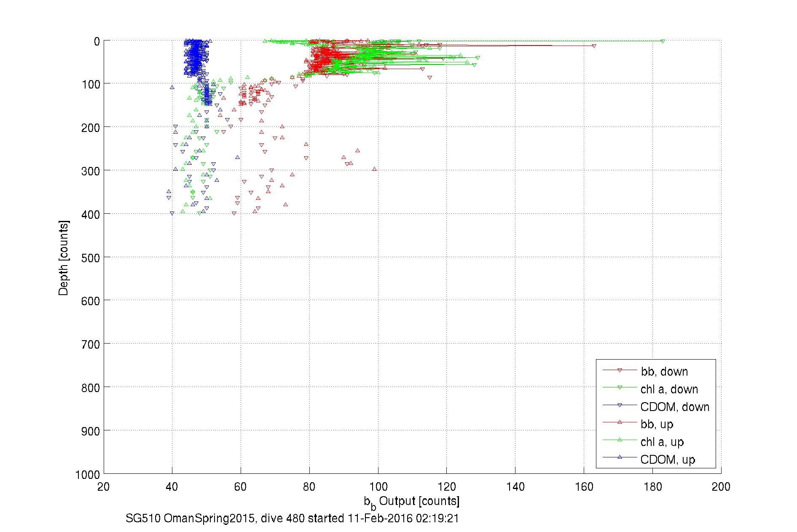Viewport: 797px width, 532px height.
Task: Click green down-triangle marker beside "chl a, down"
Action: click(620, 388)
